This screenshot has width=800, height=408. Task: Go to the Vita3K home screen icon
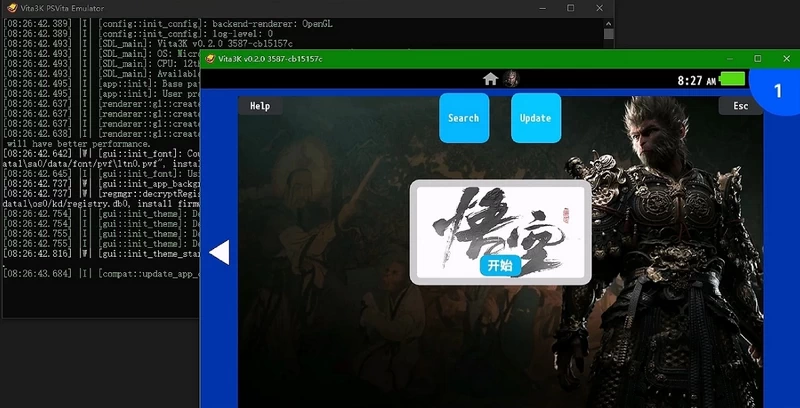[x=490, y=79]
